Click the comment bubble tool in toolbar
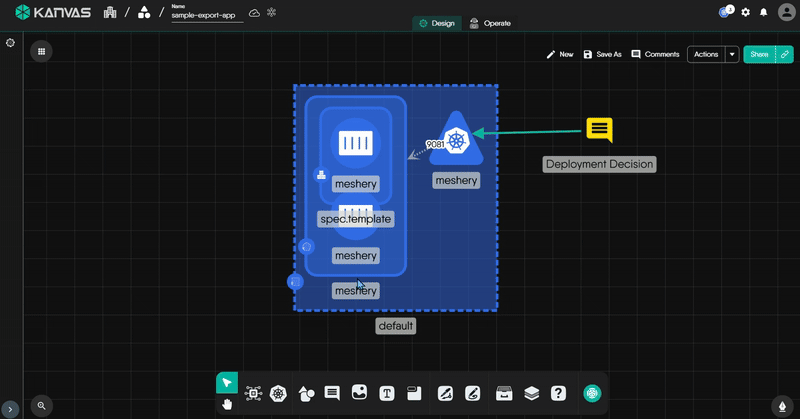This screenshot has height=419, width=800. click(333, 394)
